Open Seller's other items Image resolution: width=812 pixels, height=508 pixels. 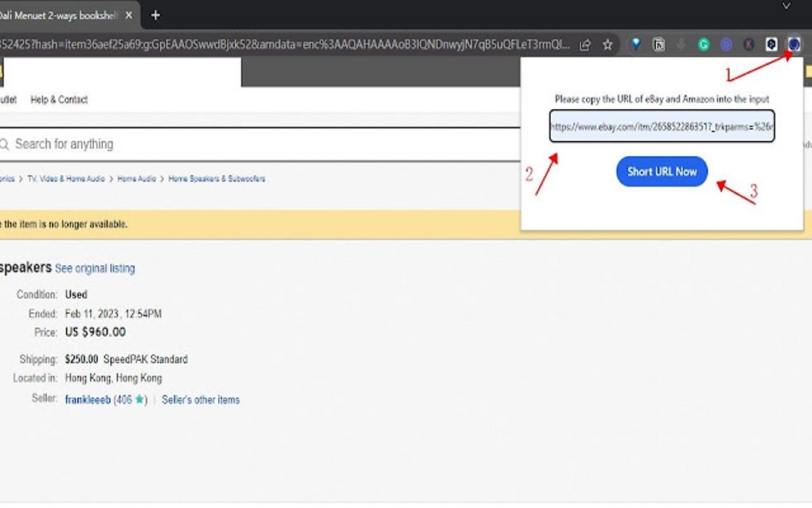coord(200,400)
